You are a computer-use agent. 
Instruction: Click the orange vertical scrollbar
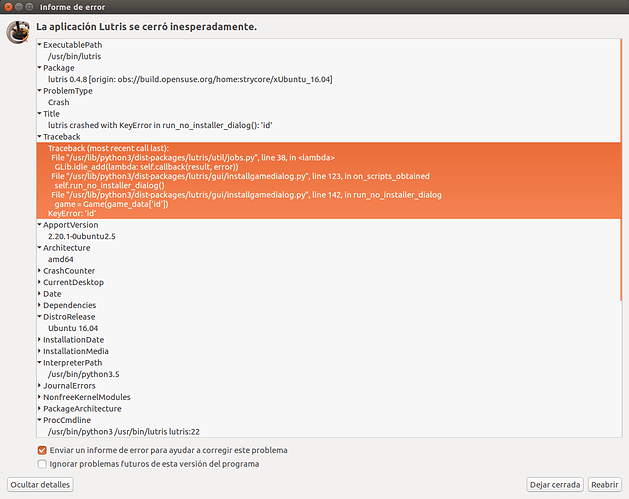coord(621,170)
